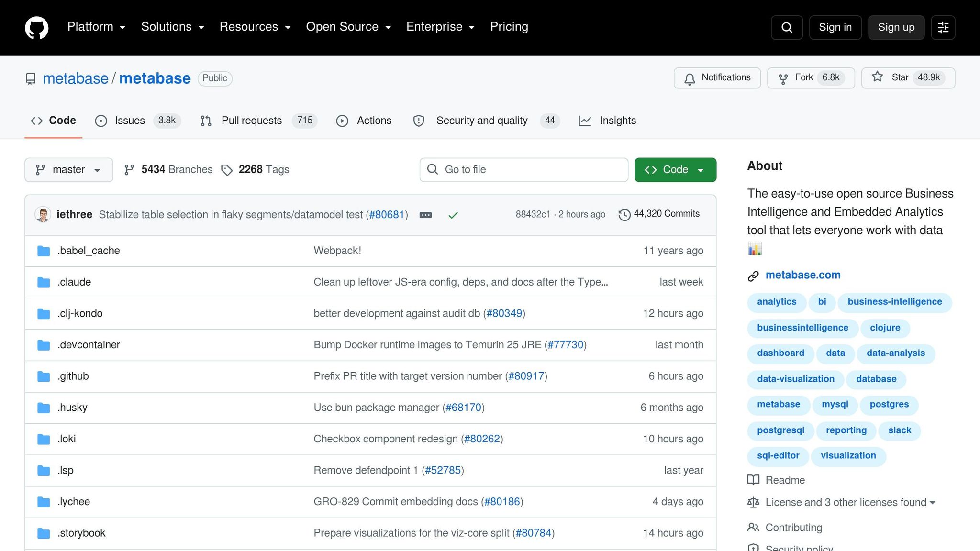Select the business-intelligence topic tag
The width and height of the screenshot is (980, 551).
(x=895, y=302)
